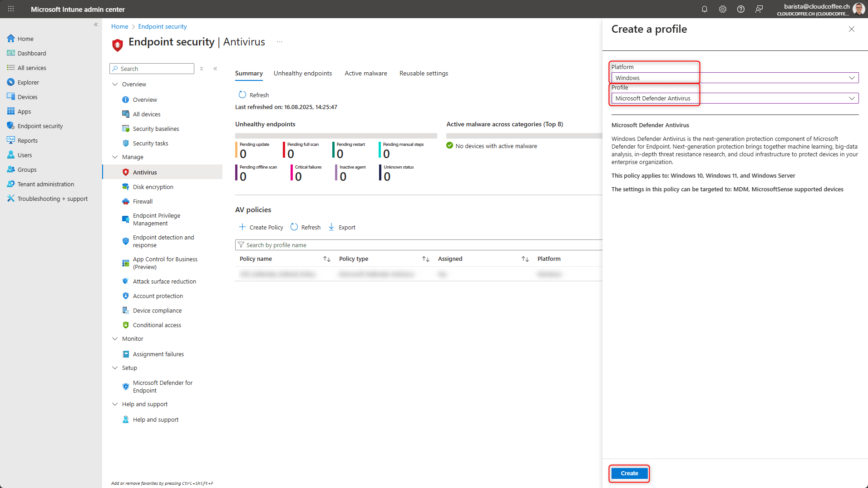Image resolution: width=868 pixels, height=488 pixels.
Task: Click Create Policy in AV policies
Action: click(x=261, y=227)
